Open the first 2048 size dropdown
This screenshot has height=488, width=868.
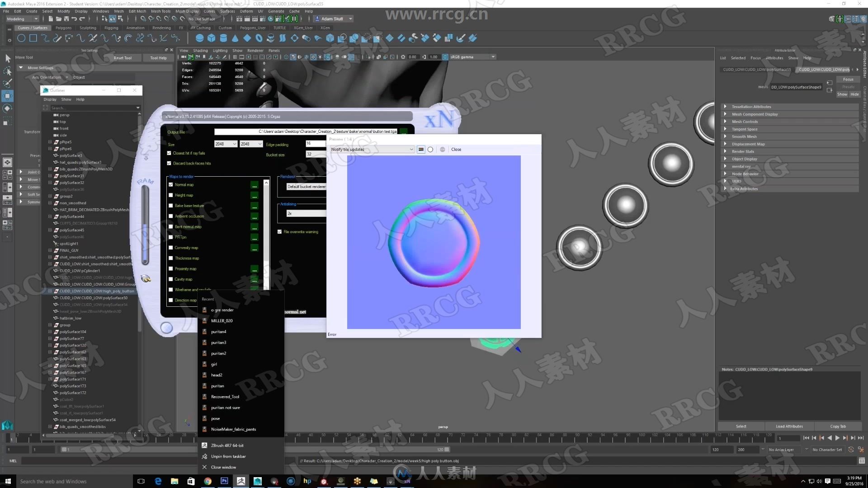[x=226, y=144]
